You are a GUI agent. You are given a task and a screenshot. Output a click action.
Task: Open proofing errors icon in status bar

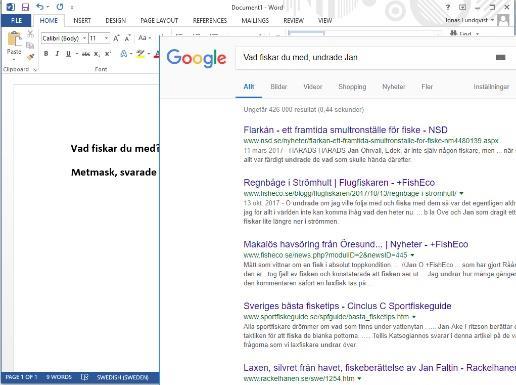(x=84, y=377)
